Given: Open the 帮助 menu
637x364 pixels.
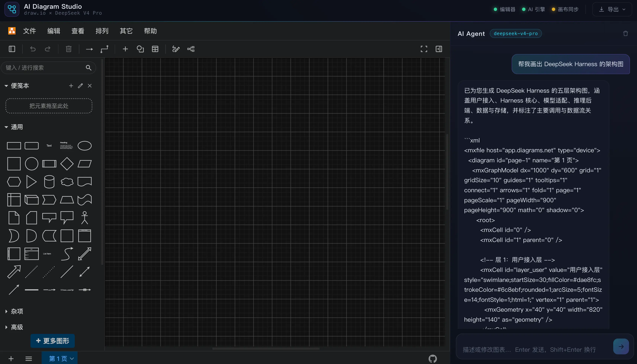Looking at the screenshot, I should pyautogui.click(x=150, y=31).
